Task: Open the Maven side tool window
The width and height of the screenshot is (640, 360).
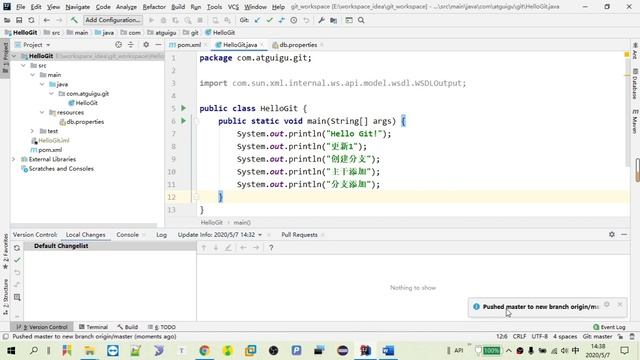Action: (x=635, y=121)
